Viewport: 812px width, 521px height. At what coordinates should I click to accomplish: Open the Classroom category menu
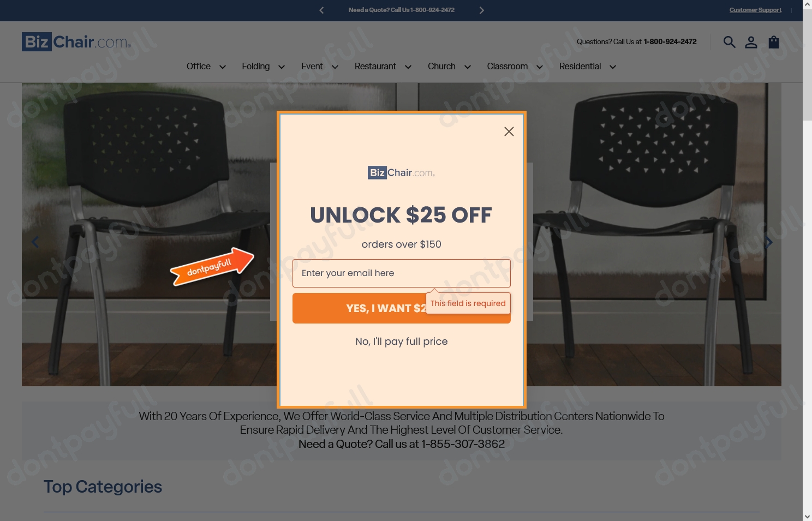pyautogui.click(x=507, y=66)
